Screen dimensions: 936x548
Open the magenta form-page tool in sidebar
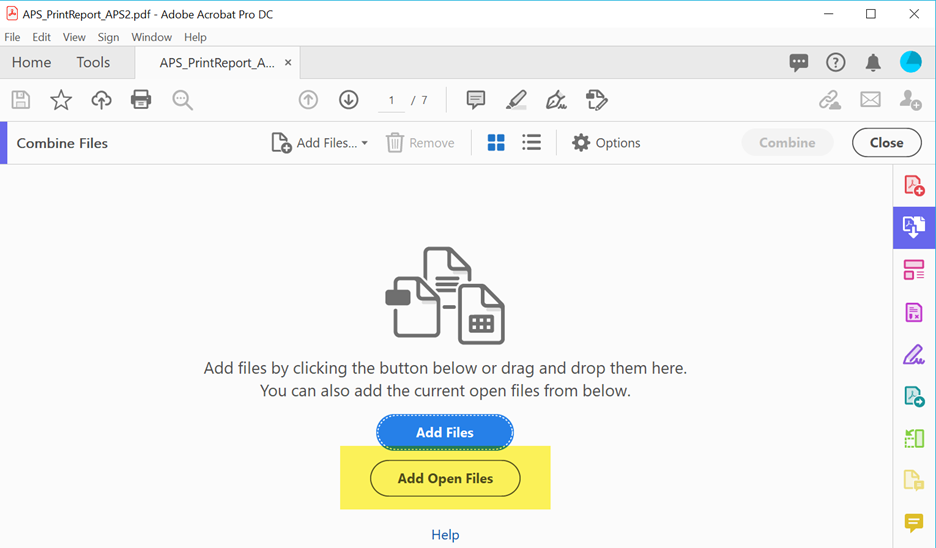914,312
